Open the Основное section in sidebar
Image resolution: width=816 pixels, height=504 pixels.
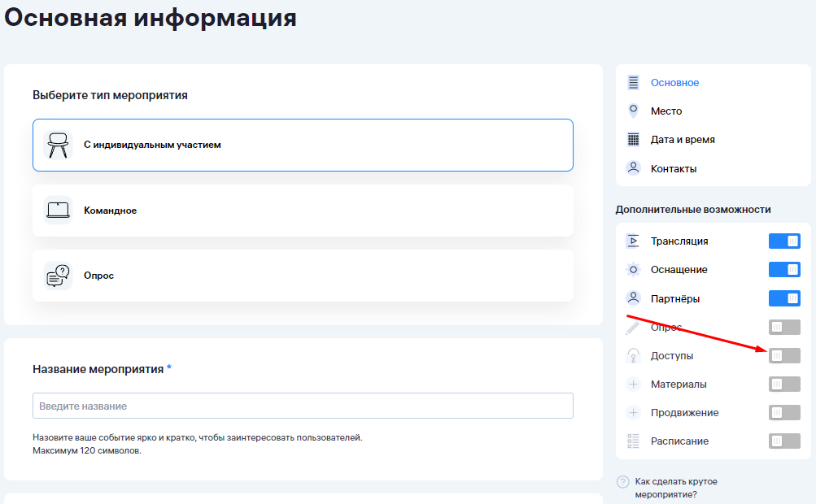point(674,83)
